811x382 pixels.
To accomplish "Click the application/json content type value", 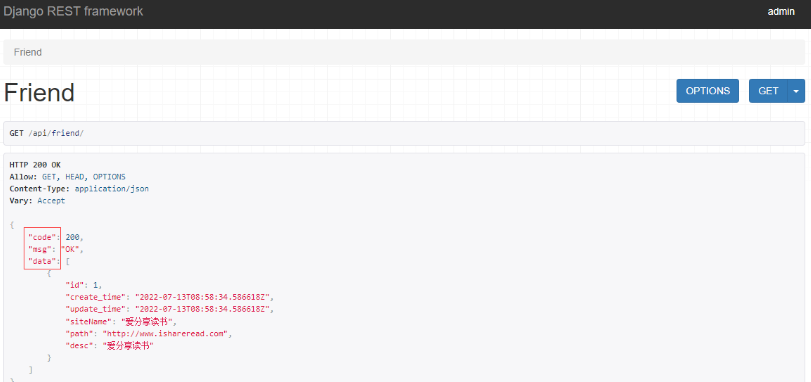I will (x=112, y=189).
